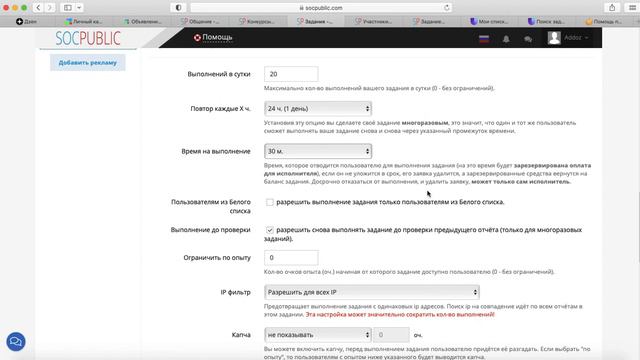Click the Дзен tab favicon
The image size is (640, 360).
click(x=19, y=21)
